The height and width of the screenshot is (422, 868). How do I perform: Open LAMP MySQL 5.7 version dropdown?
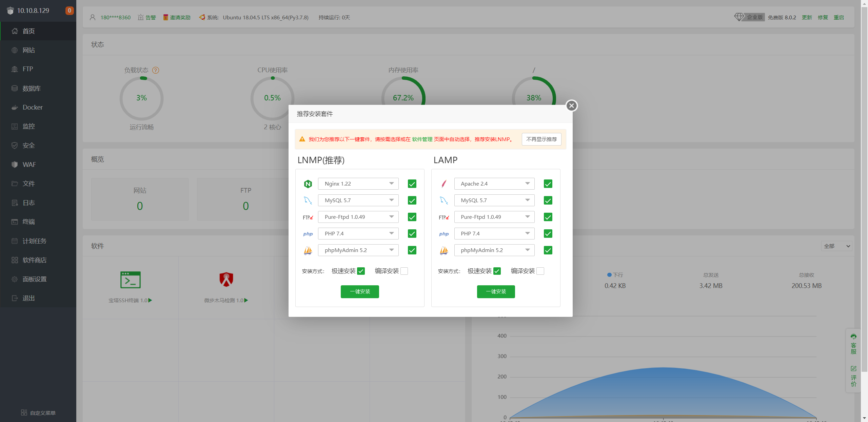click(x=494, y=200)
